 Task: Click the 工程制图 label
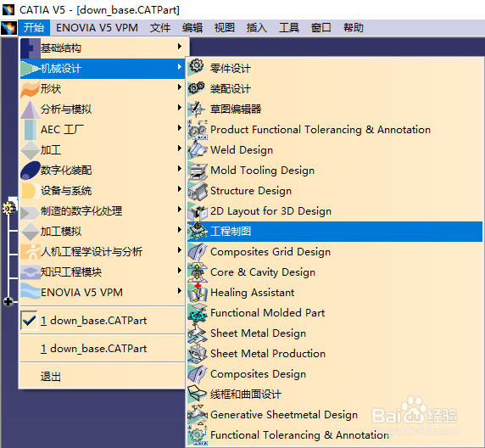pyautogui.click(x=231, y=232)
